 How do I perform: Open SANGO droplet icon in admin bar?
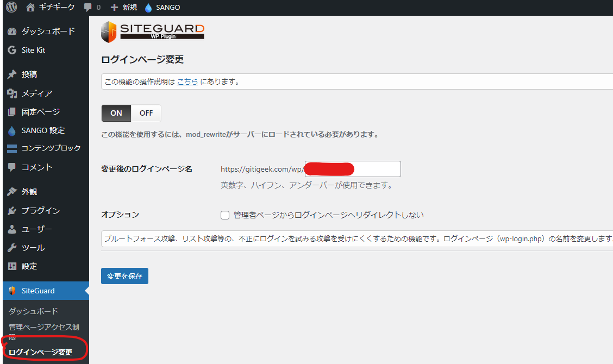tap(148, 7)
